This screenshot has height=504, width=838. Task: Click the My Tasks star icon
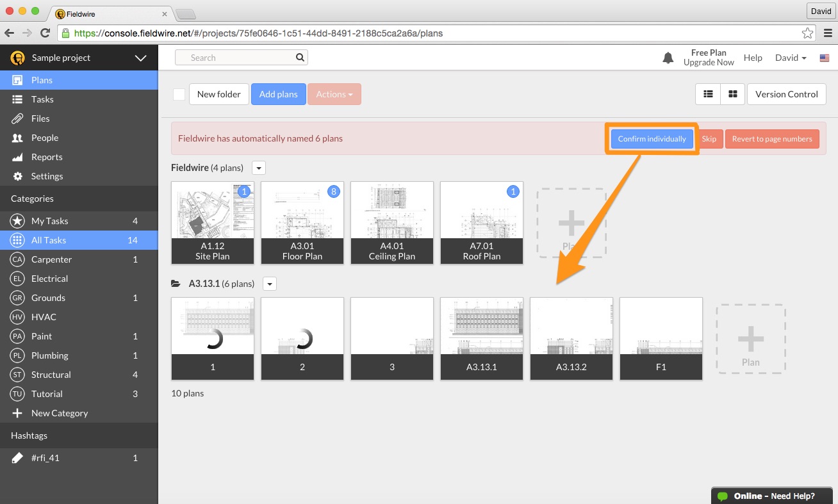coord(17,221)
